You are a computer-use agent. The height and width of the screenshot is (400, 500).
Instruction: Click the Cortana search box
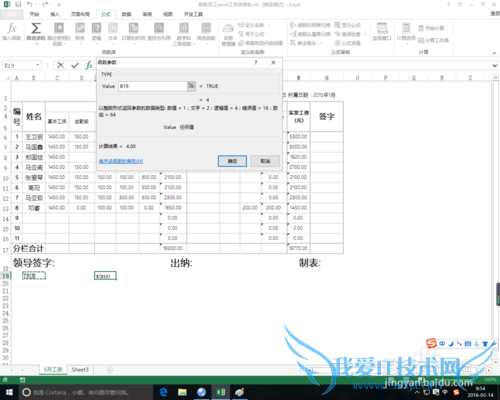coord(86,392)
